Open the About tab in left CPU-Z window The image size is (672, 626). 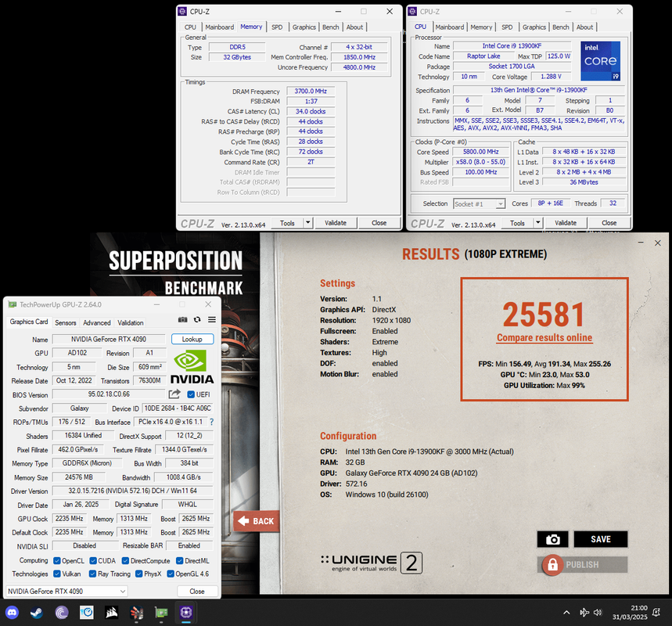[354, 27]
